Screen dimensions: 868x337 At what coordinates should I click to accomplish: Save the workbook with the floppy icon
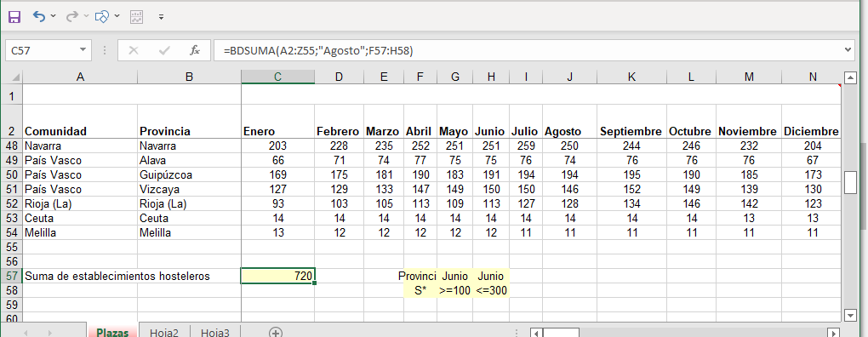coord(14,17)
